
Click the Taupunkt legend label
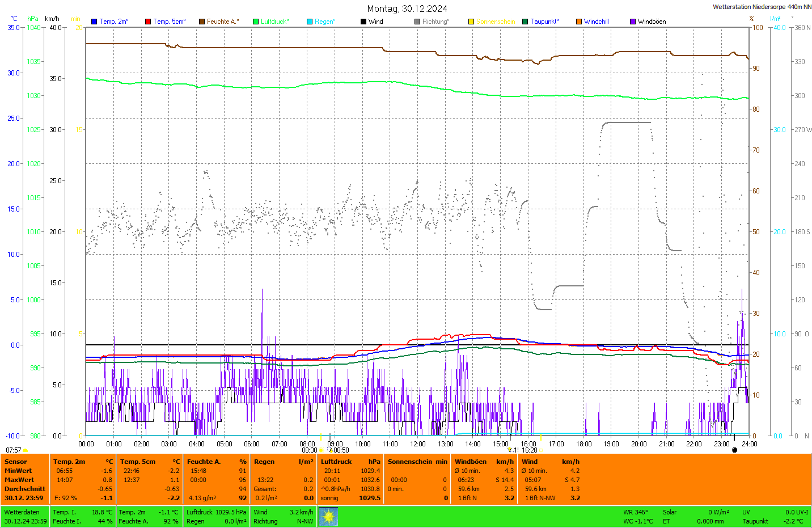544,22
